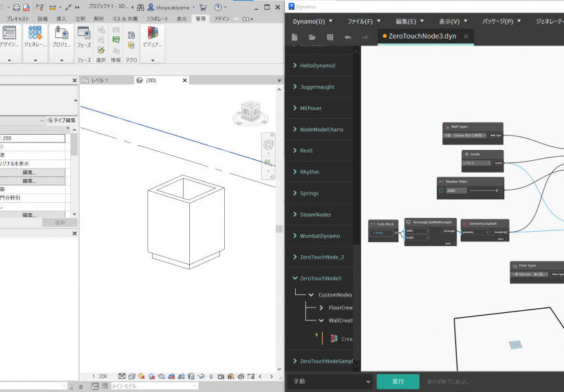Click the タイプ編集 button in properties
The height and width of the screenshot is (392, 564).
[x=61, y=120]
